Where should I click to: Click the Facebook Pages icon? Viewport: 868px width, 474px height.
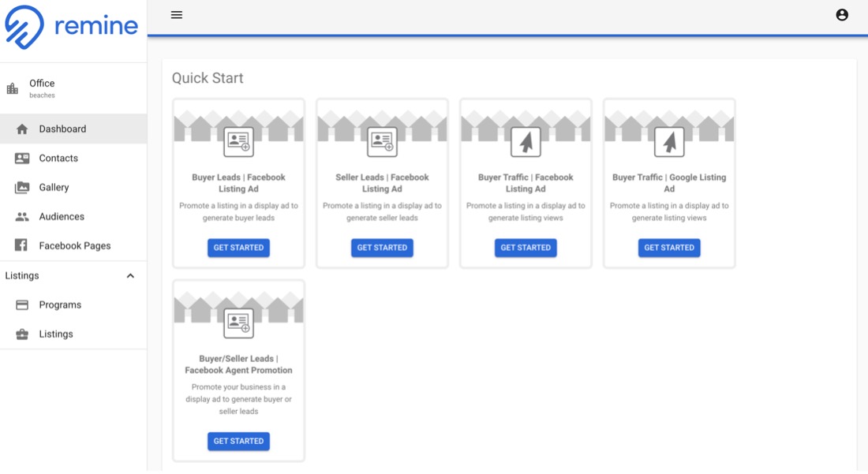pyautogui.click(x=21, y=245)
